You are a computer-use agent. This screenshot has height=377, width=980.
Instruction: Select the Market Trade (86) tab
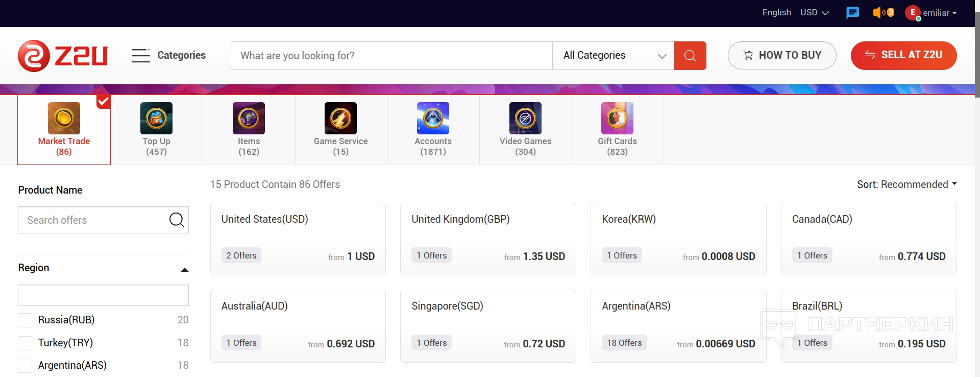(64, 129)
